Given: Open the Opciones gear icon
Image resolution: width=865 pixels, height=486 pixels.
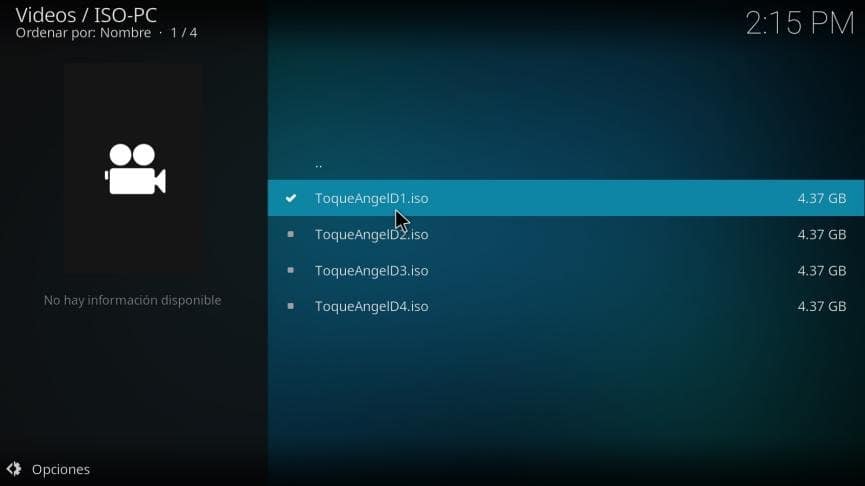Looking at the screenshot, I should click(x=14, y=469).
